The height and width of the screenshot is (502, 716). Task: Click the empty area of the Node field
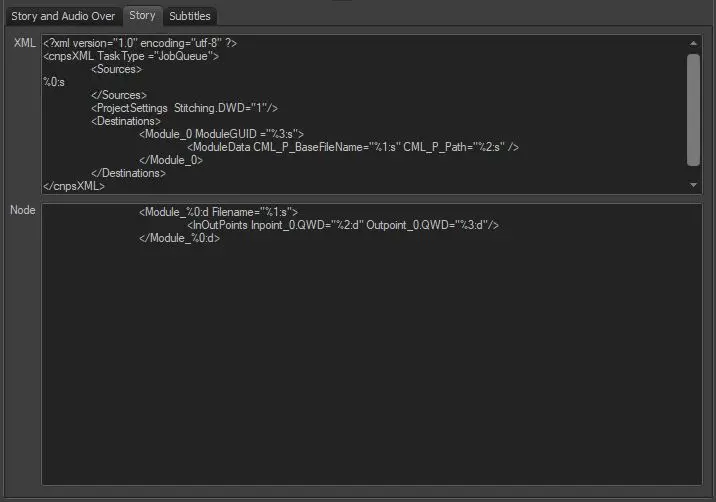pyautogui.click(x=370, y=370)
